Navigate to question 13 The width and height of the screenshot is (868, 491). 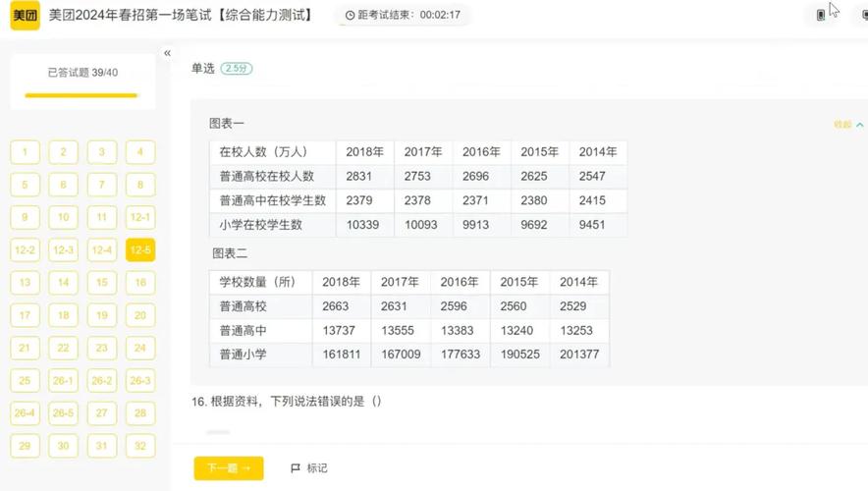tap(25, 283)
